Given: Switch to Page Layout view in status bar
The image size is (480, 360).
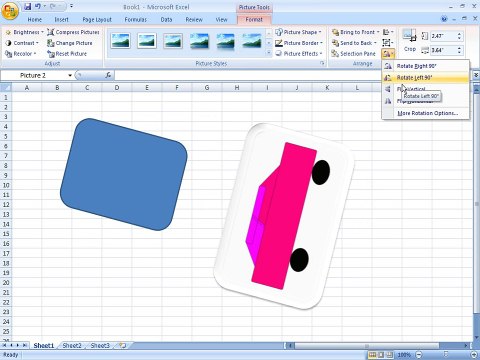Looking at the screenshot, I should click(381, 355).
